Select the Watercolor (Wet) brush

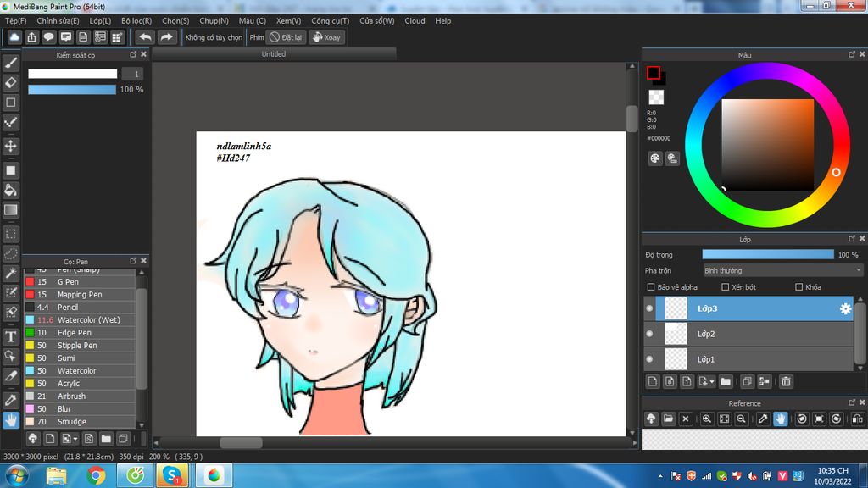(80, 319)
